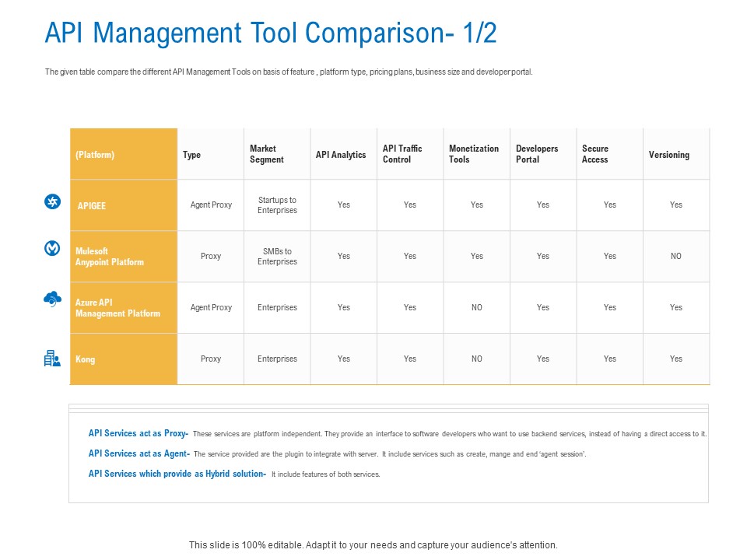The height and width of the screenshot is (560, 747).
Task: Click Mulesoft's Proxy type cell
Action: pyautogui.click(x=211, y=256)
